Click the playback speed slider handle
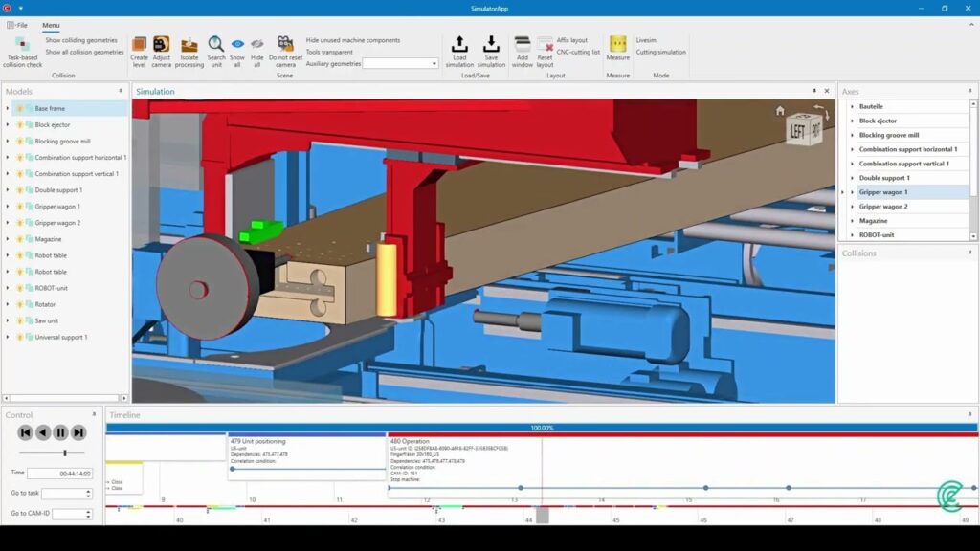980x551 pixels. click(65, 452)
